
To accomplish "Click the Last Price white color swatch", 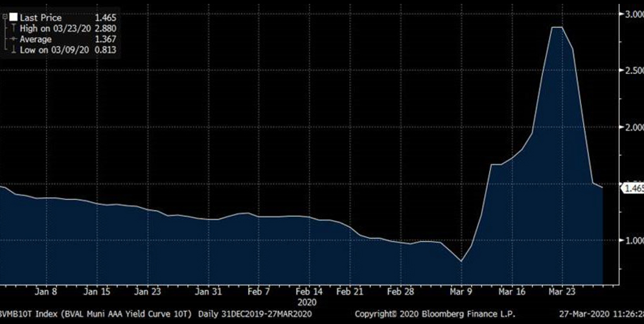I will coord(14,17).
